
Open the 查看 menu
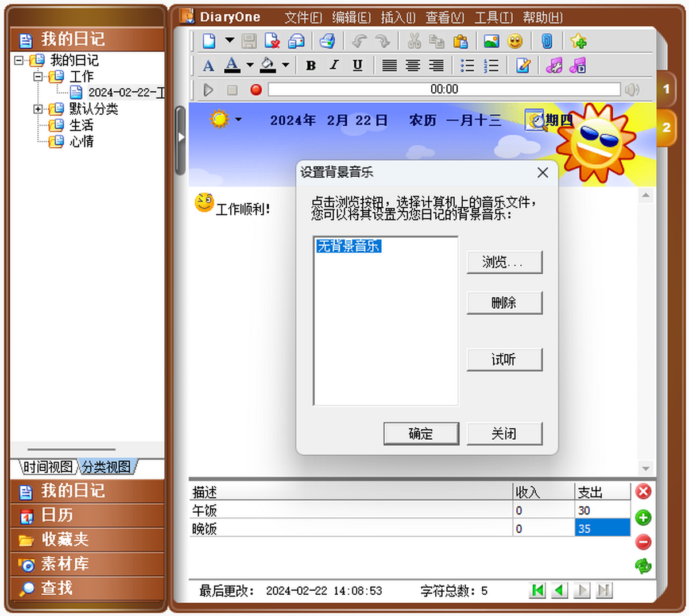[445, 18]
